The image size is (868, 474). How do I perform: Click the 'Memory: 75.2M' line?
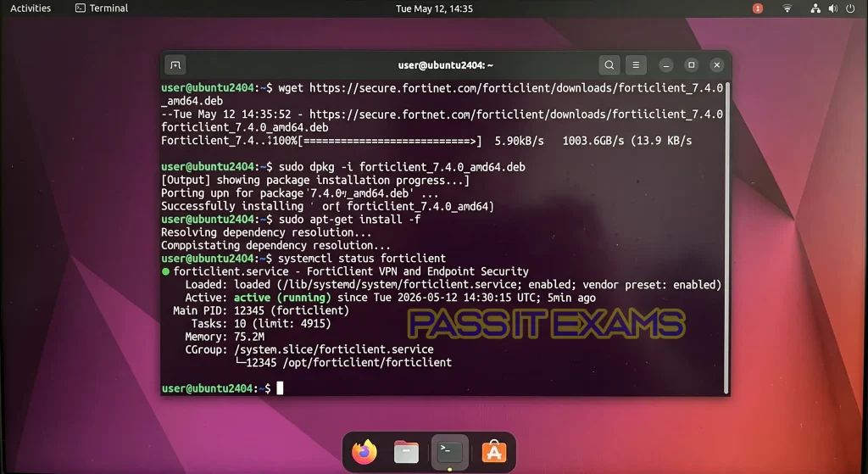click(x=224, y=337)
